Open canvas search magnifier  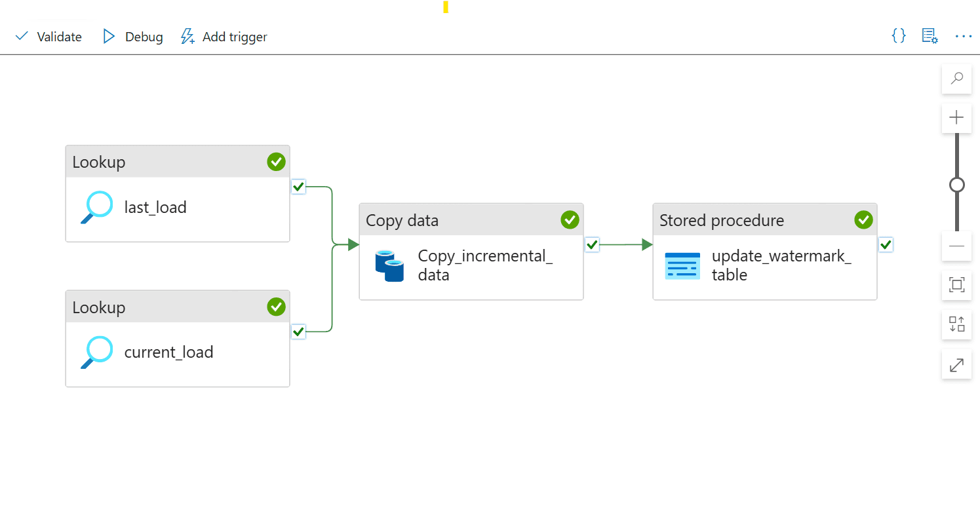pyautogui.click(x=956, y=79)
